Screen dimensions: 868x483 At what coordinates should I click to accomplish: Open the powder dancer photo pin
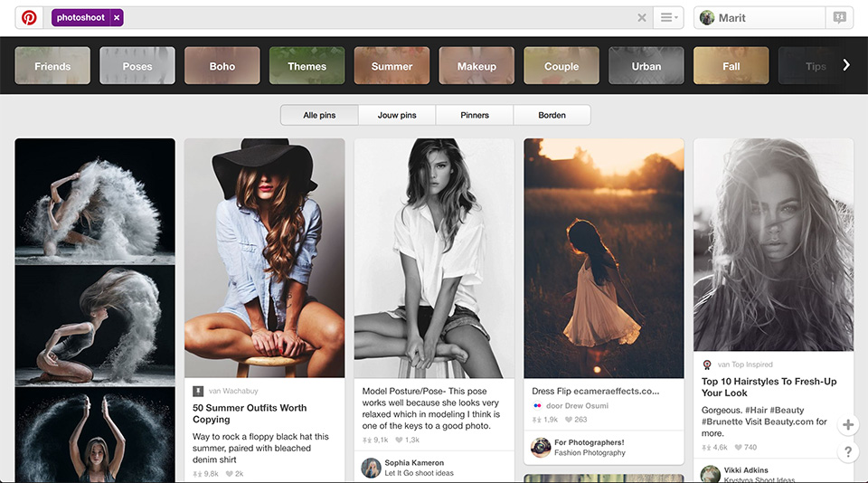[95, 310]
